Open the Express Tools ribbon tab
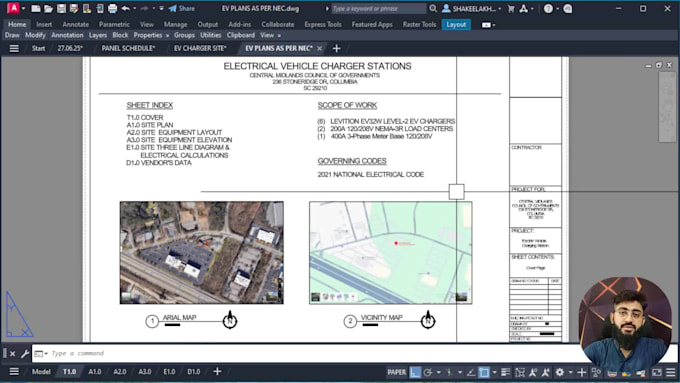 [x=323, y=25]
